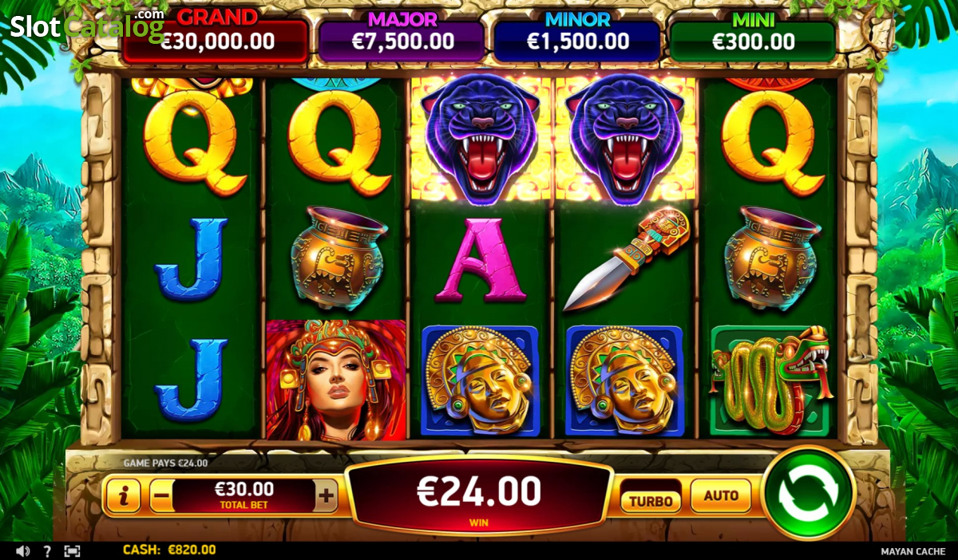The width and height of the screenshot is (958, 560).
Task: Click the dagger symbol on reel four
Action: pos(626,259)
